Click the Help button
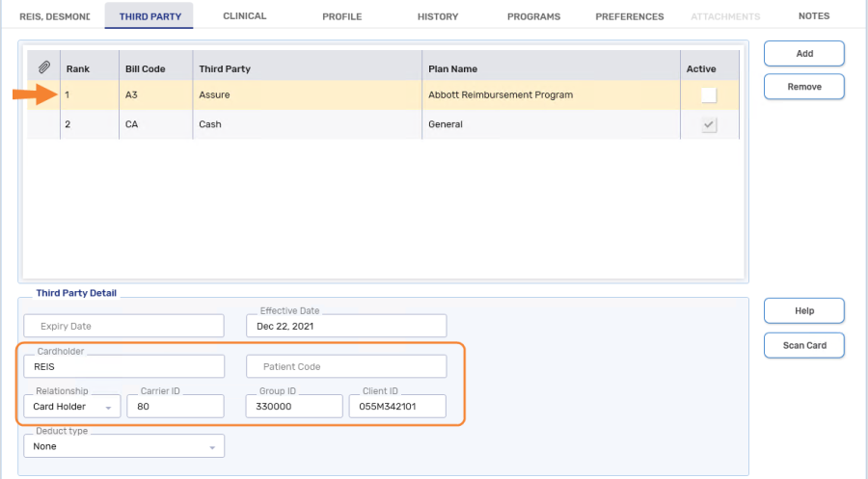 point(803,311)
